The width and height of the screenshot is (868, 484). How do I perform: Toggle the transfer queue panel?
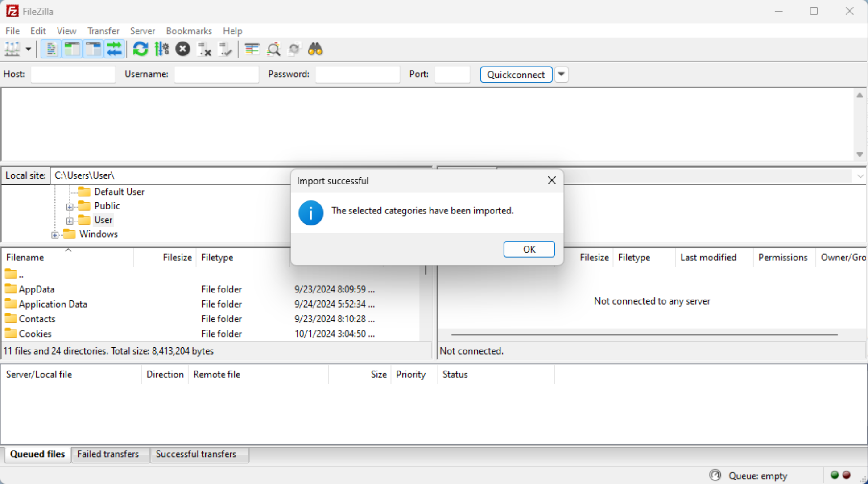[114, 49]
